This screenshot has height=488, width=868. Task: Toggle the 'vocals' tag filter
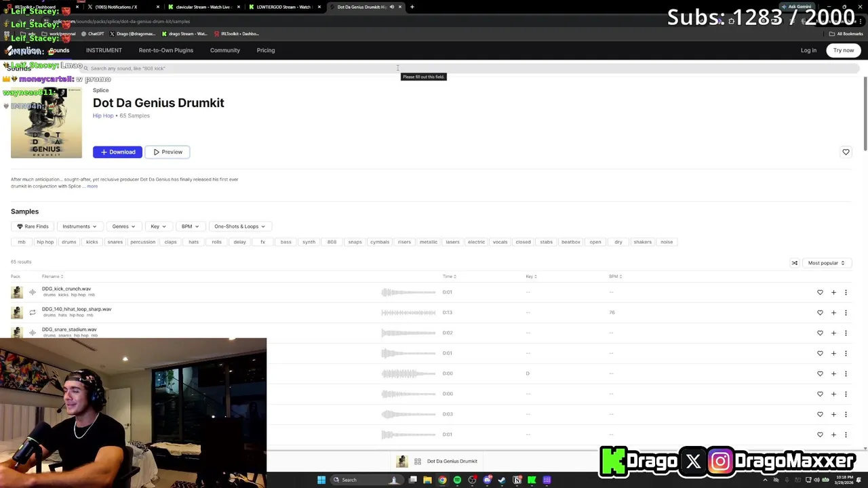pos(500,242)
